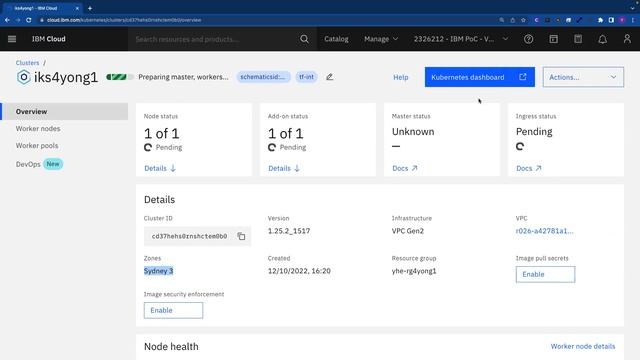Click the search magnifier icon
The width and height of the screenshot is (640, 360).
pyautogui.click(x=304, y=39)
